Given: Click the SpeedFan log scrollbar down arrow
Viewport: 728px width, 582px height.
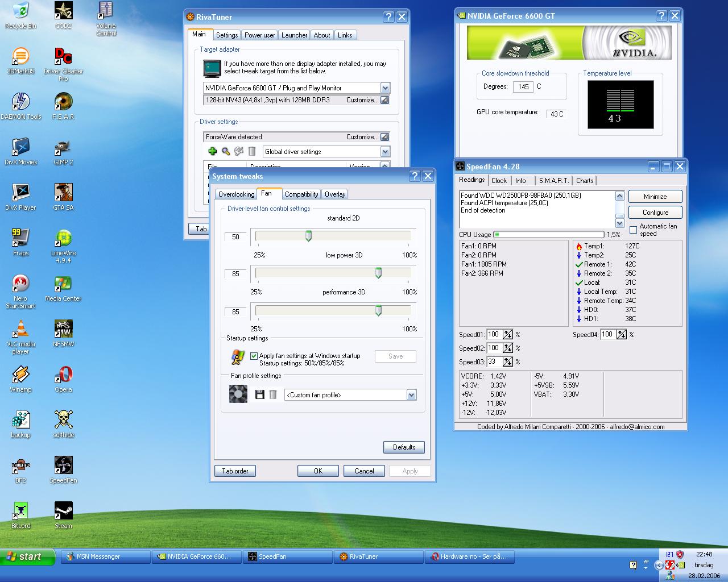Looking at the screenshot, I should [619, 223].
